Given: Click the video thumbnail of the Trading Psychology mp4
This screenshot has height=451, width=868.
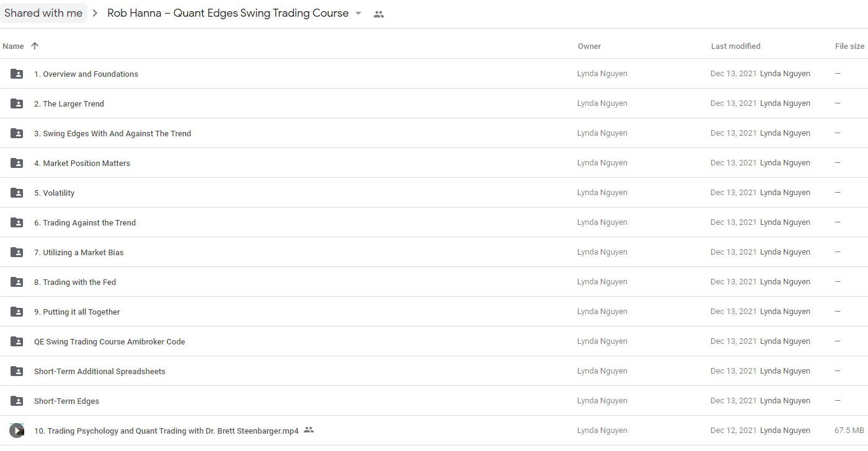Looking at the screenshot, I should click(x=17, y=431).
